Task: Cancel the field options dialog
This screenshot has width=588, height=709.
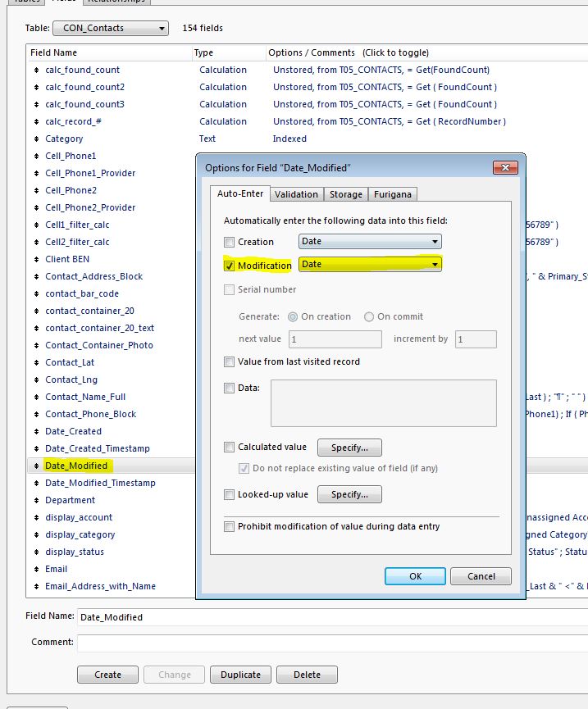Action: point(481,576)
